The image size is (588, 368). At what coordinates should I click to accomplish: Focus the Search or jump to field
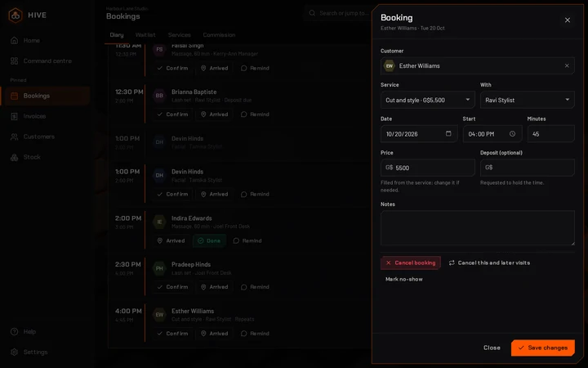click(x=337, y=13)
